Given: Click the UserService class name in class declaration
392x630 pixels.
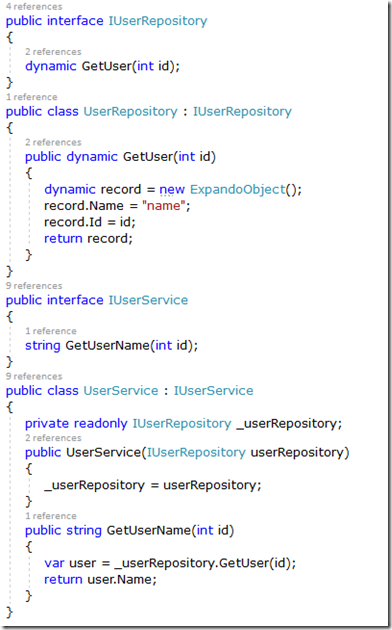Looking at the screenshot, I should [121, 391].
